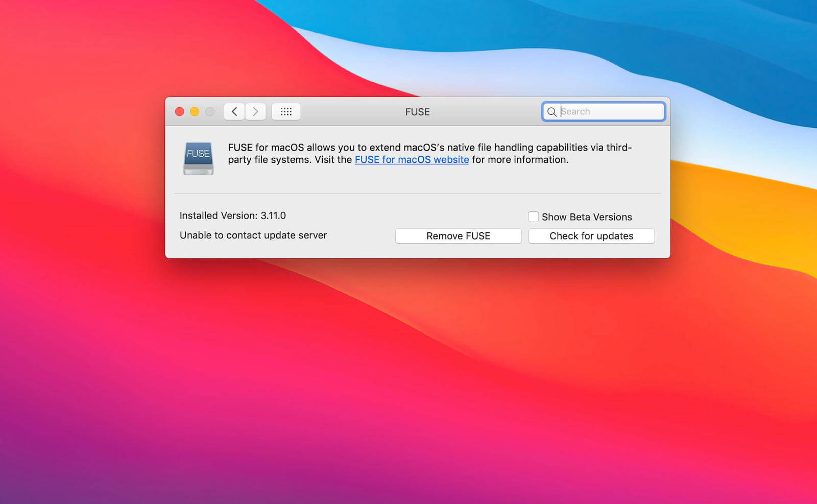
Task: Click the Remove FUSE button
Action: (x=459, y=236)
